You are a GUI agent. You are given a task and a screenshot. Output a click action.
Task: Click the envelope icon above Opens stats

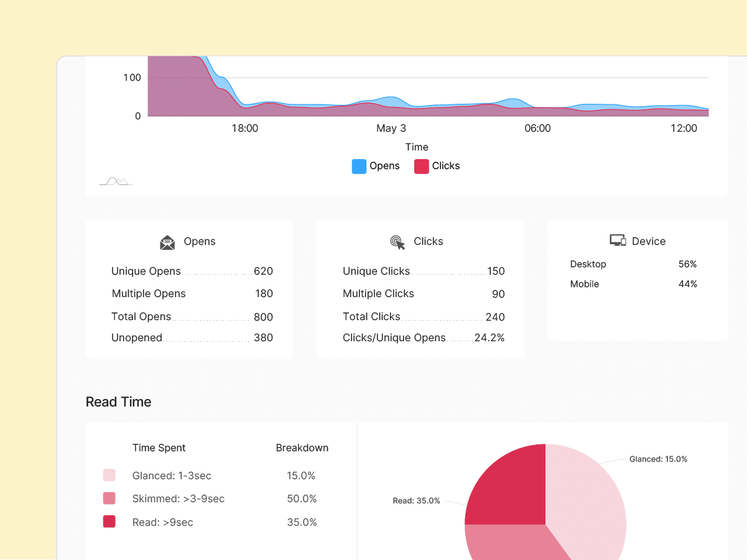coord(167,242)
